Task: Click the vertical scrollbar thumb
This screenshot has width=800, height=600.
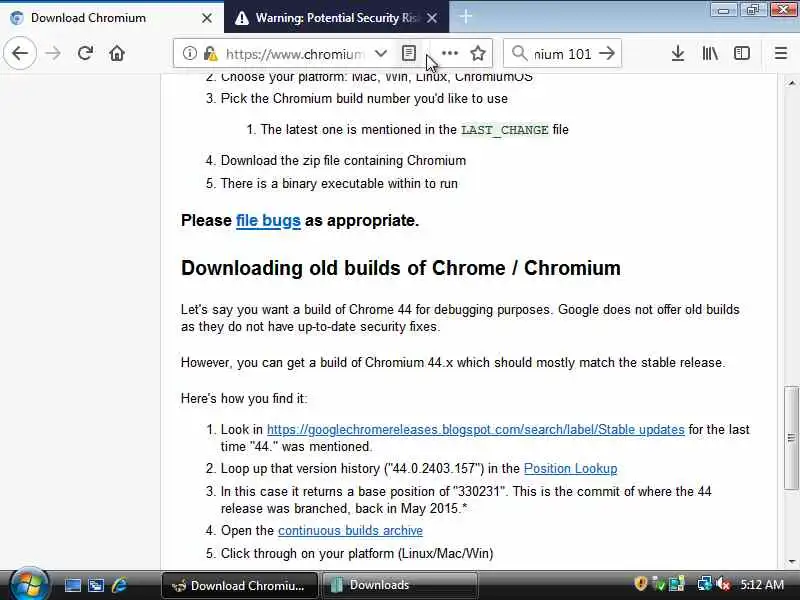Action: [x=791, y=438]
